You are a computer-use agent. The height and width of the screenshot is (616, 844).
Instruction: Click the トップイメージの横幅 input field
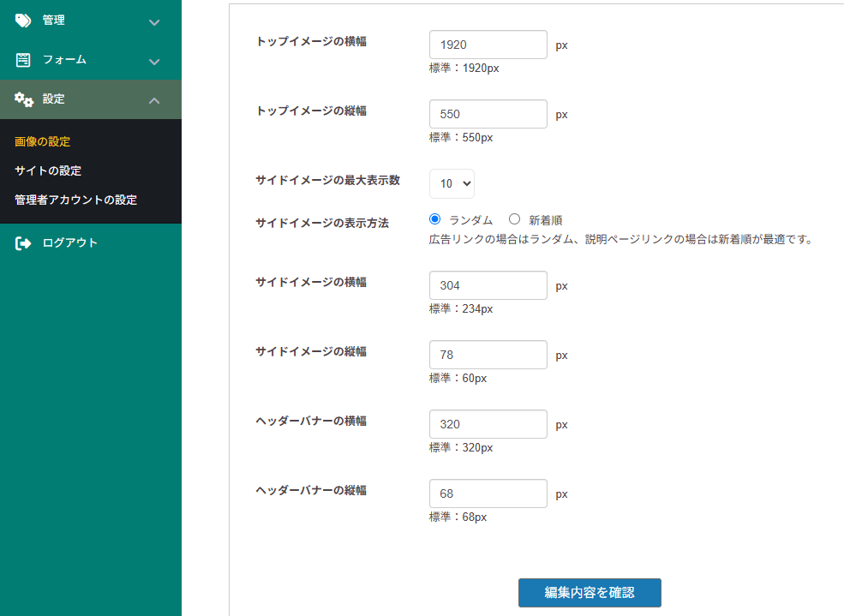click(488, 45)
